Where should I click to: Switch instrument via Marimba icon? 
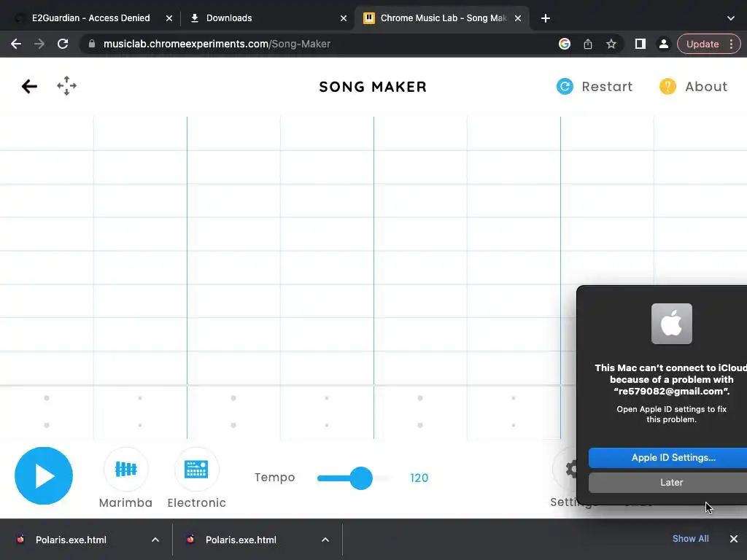(x=125, y=470)
